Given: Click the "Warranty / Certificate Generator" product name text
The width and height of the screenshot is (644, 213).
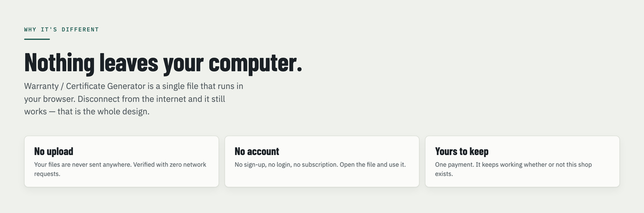Looking at the screenshot, I should point(85,86).
